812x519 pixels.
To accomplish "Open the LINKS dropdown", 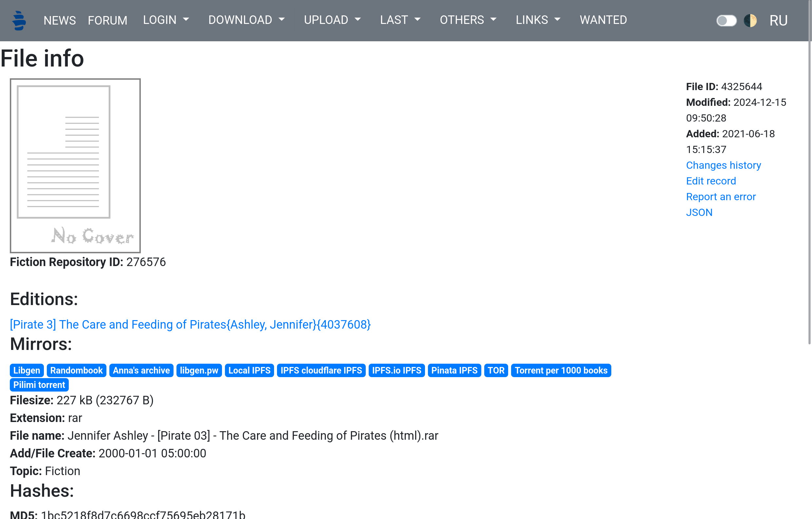I will click(x=538, y=20).
